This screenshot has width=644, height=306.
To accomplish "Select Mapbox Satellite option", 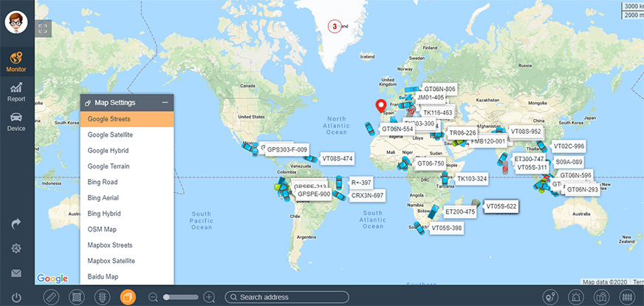I will (127, 261).
